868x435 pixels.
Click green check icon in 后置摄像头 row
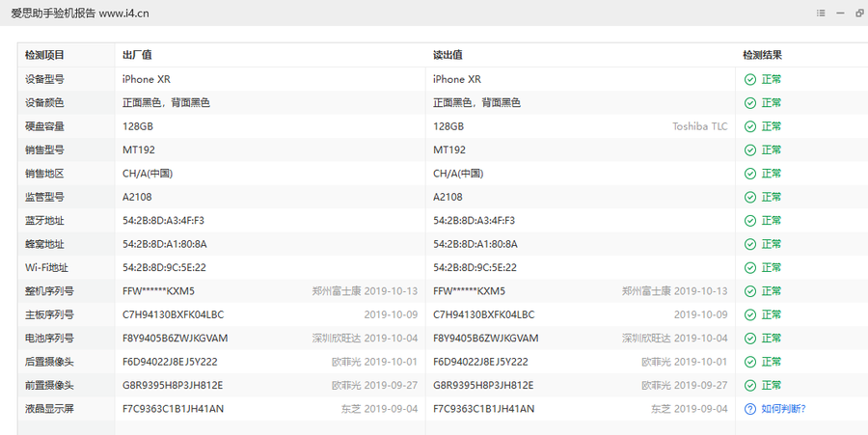[x=750, y=362]
